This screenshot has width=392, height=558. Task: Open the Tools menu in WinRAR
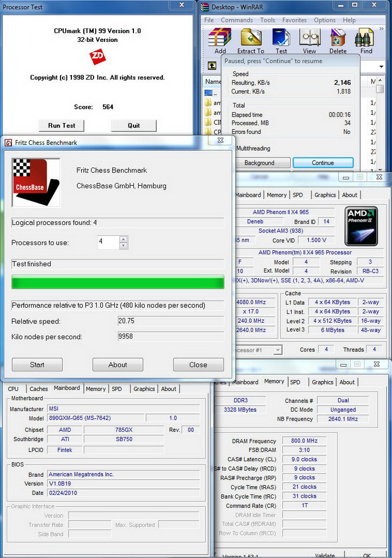pos(267,20)
